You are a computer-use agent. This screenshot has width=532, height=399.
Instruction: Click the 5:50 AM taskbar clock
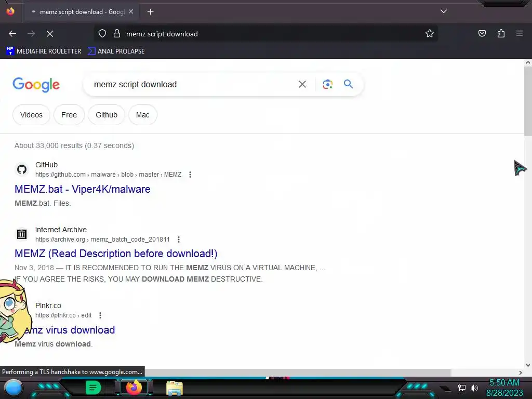[504, 382]
